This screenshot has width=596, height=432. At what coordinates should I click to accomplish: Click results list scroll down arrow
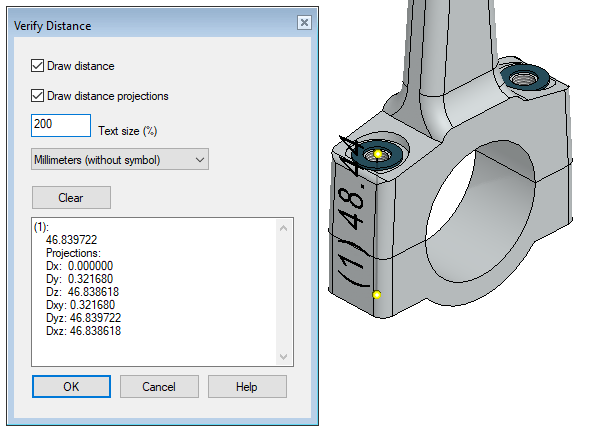coord(284,356)
